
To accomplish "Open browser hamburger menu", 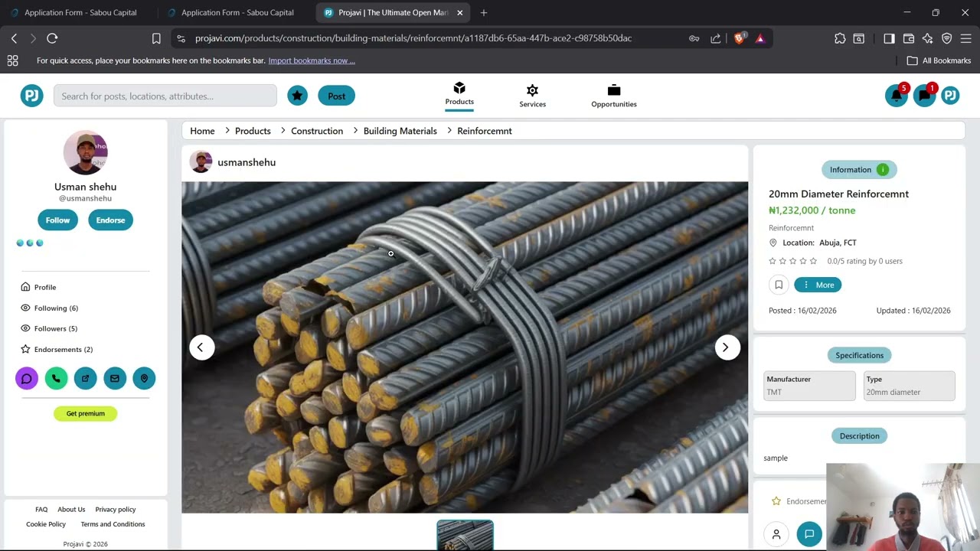I will pos(965,38).
